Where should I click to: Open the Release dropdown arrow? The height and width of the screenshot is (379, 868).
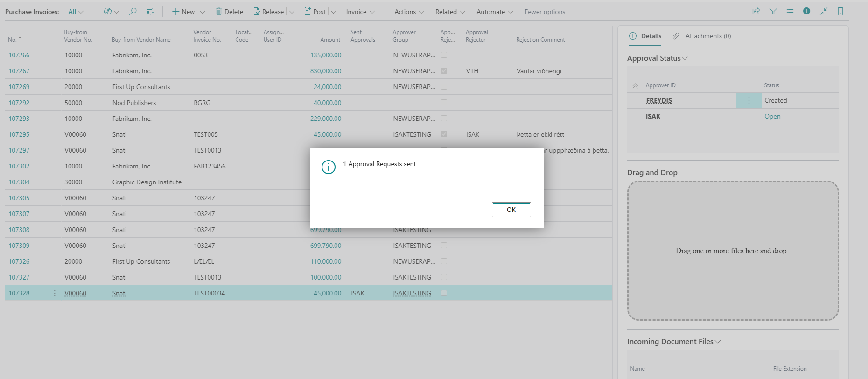click(292, 12)
